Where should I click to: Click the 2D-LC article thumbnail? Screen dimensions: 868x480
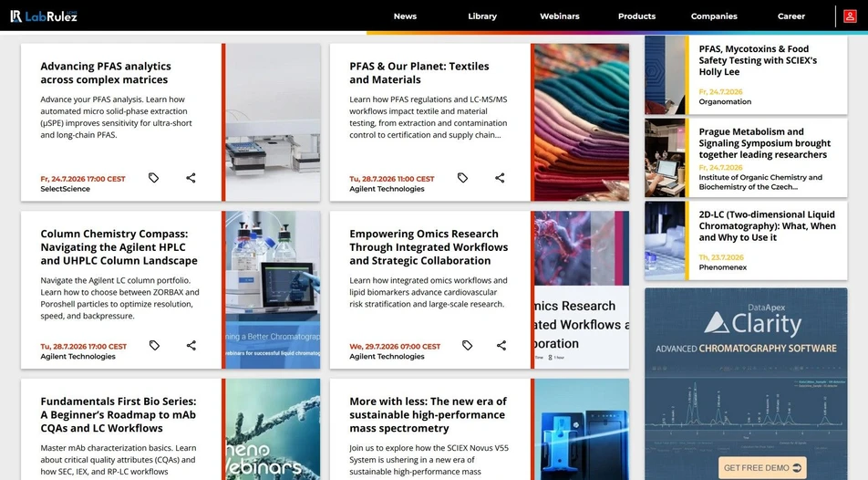665,241
